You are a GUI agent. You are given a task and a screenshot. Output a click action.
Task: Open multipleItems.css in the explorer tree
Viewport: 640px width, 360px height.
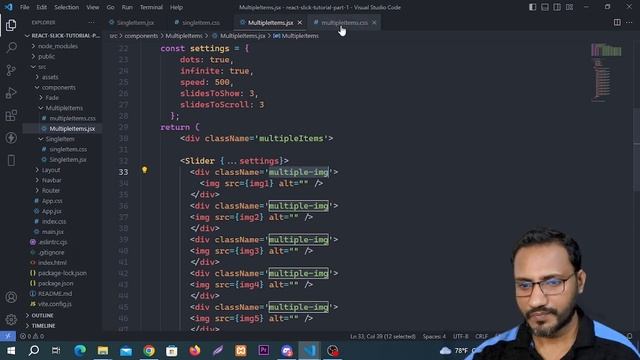pyautogui.click(x=72, y=118)
